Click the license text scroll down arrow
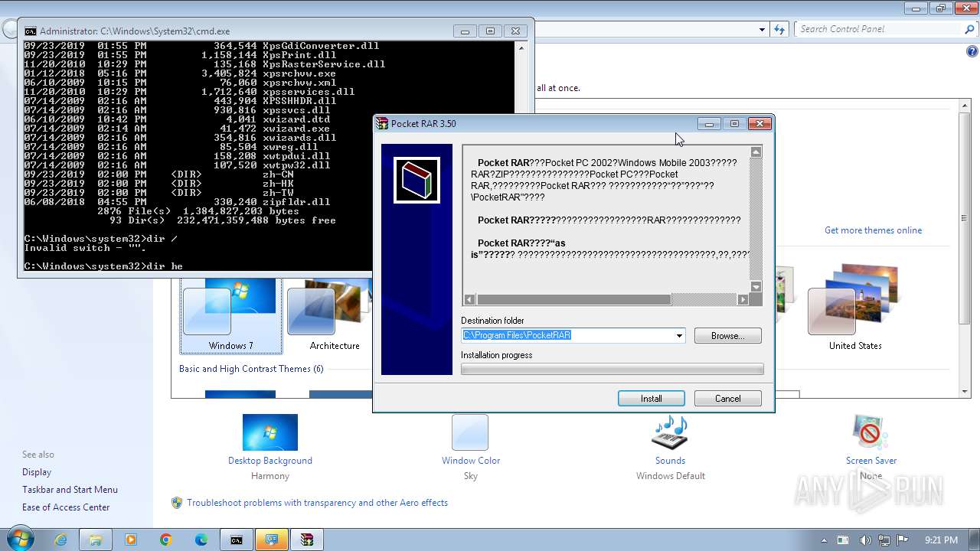Image resolution: width=980 pixels, height=551 pixels. [756, 287]
